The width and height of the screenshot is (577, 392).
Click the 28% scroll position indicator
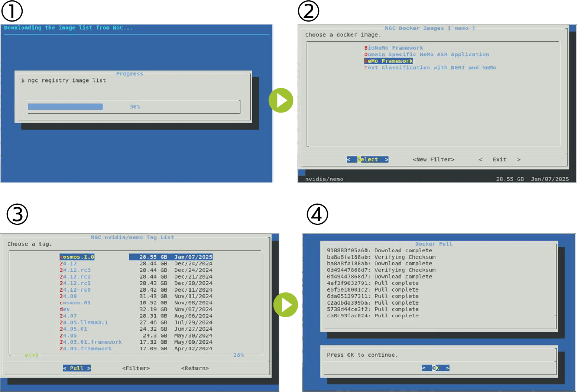(239, 355)
